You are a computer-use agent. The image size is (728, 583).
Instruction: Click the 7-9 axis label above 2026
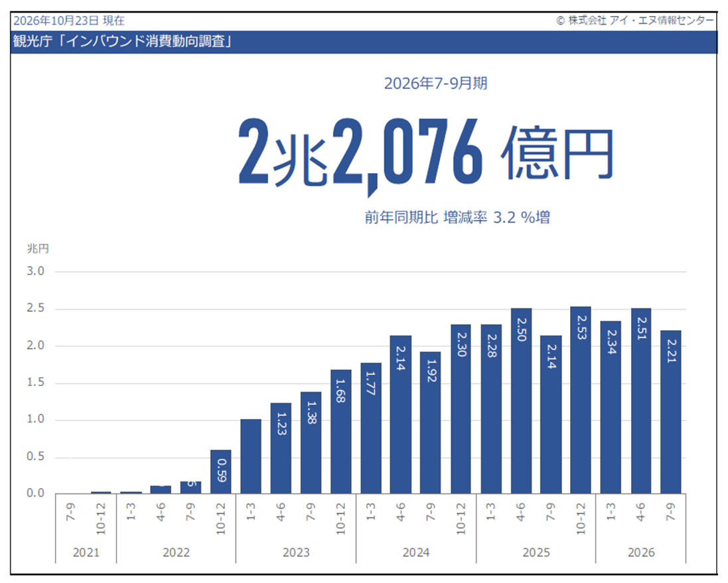pyautogui.click(x=671, y=511)
